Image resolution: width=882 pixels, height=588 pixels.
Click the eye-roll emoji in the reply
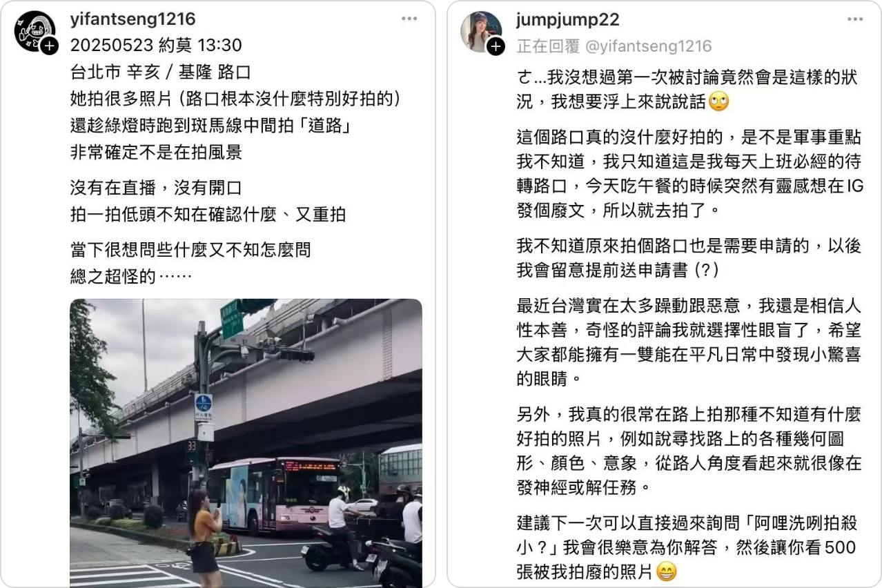pyautogui.click(x=718, y=102)
